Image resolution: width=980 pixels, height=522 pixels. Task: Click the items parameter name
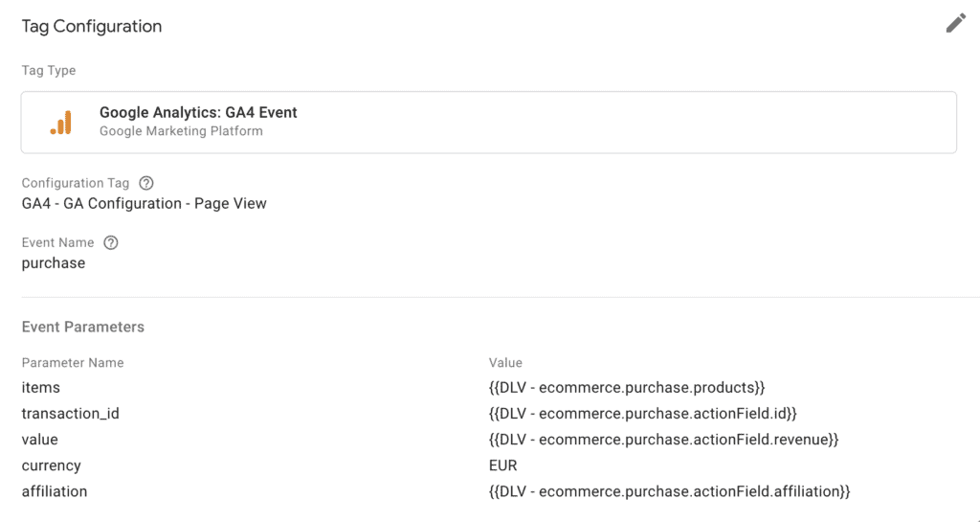41,388
